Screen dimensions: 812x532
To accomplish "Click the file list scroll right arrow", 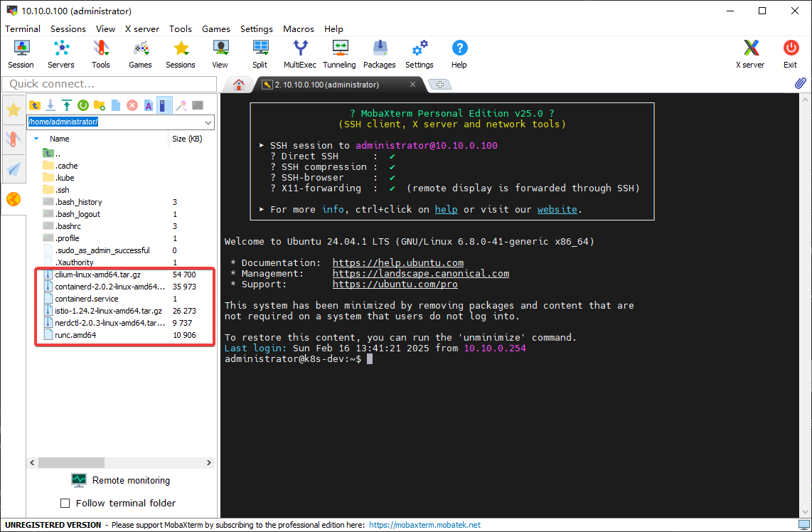I will [x=209, y=462].
